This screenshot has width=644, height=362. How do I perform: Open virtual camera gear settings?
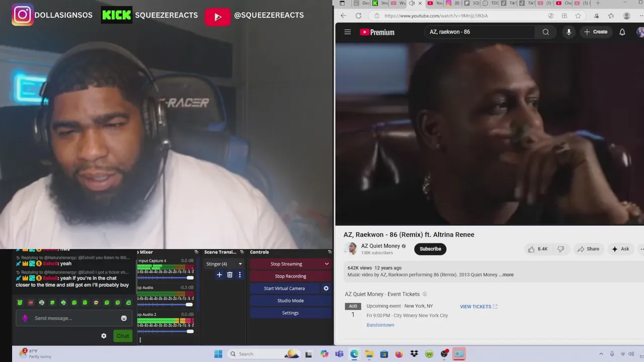326,288
